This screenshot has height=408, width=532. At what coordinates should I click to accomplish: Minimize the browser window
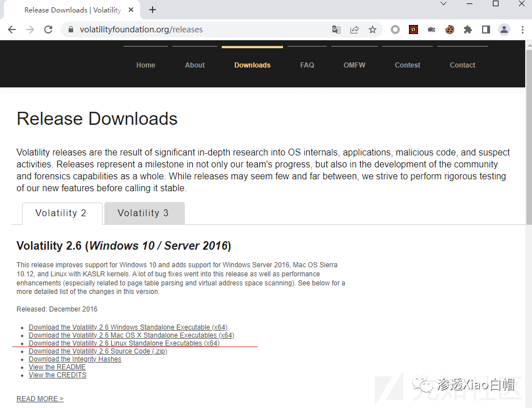point(470,4)
